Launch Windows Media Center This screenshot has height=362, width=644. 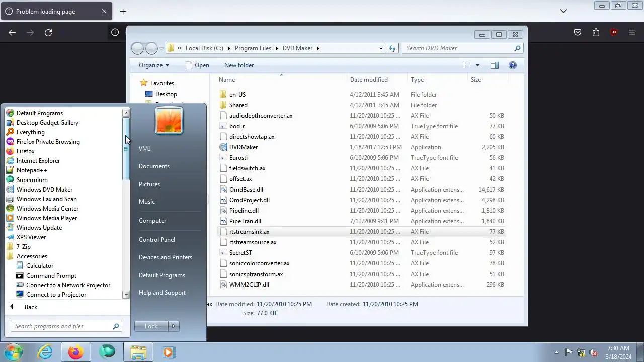[x=47, y=209]
